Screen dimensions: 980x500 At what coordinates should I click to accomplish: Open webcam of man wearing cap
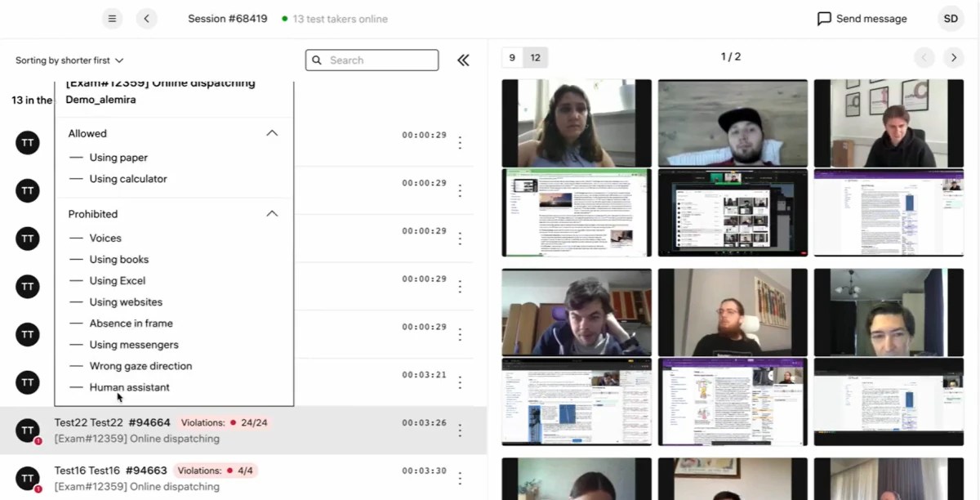(733, 123)
